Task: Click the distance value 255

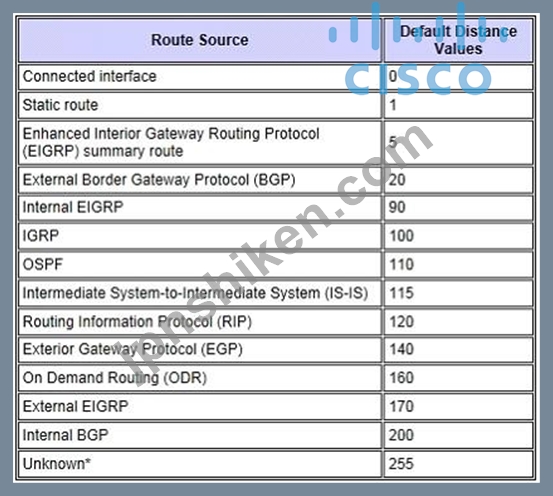Action: tap(401, 464)
